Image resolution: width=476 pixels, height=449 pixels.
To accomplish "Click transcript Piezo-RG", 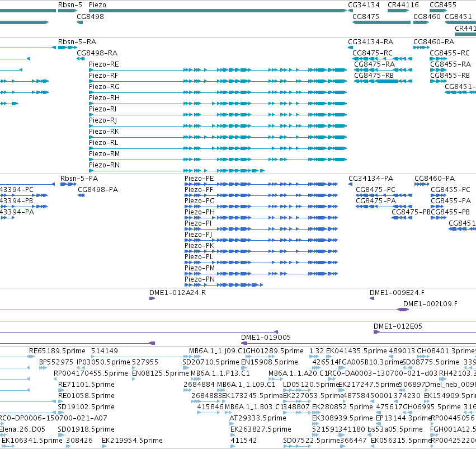I will [218, 92].
